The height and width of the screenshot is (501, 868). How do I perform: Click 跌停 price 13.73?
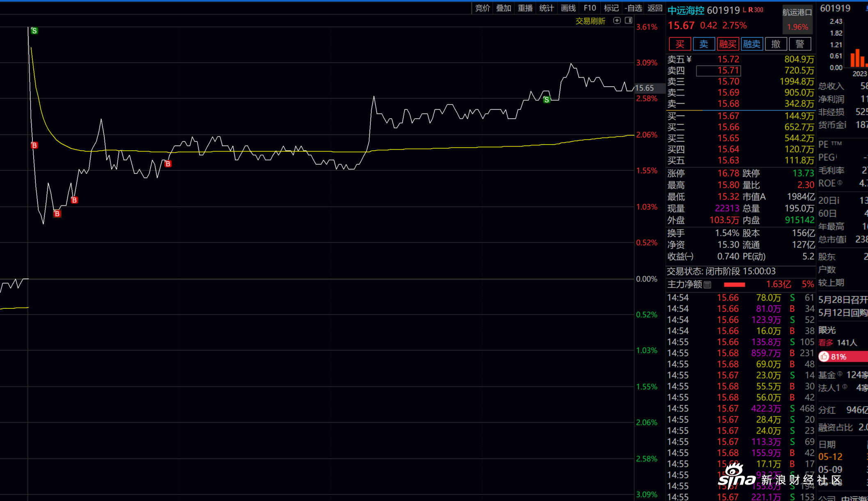(x=803, y=173)
